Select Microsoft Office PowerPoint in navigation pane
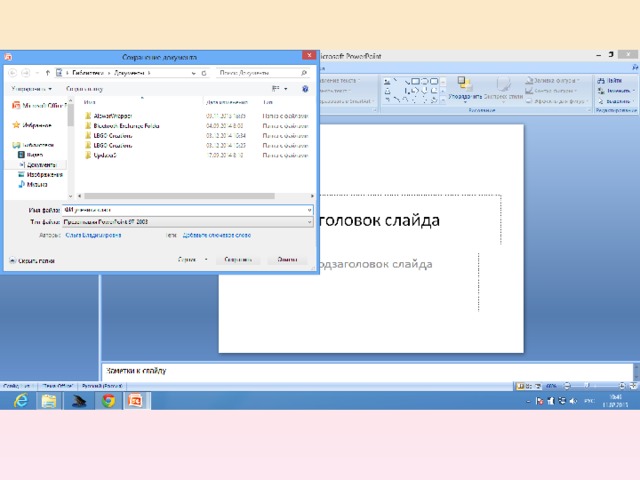The width and height of the screenshot is (640, 480). coord(39,105)
